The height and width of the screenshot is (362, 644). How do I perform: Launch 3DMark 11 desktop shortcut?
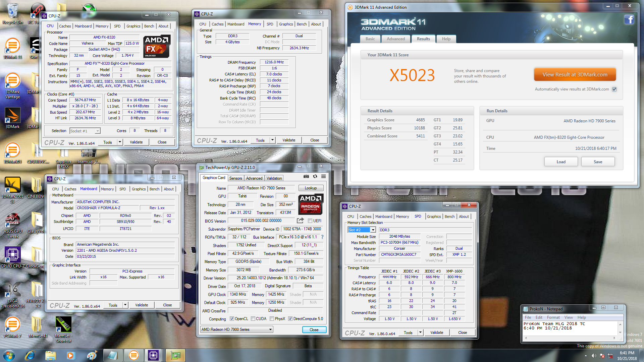coord(12,49)
